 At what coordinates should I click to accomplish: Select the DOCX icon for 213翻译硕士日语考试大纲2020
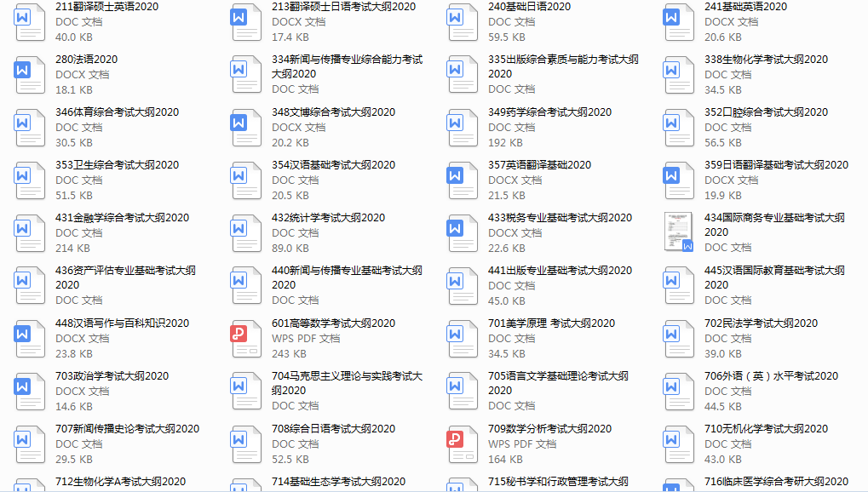click(245, 22)
